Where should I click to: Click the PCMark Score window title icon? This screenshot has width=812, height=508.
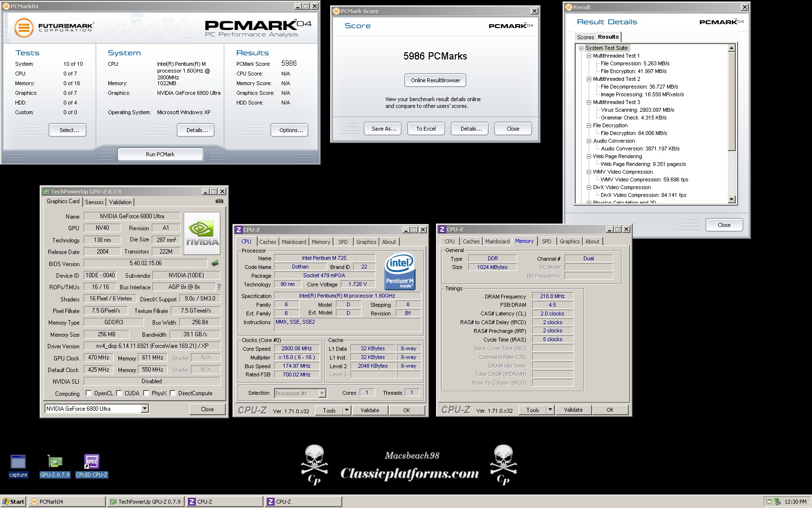pos(336,11)
